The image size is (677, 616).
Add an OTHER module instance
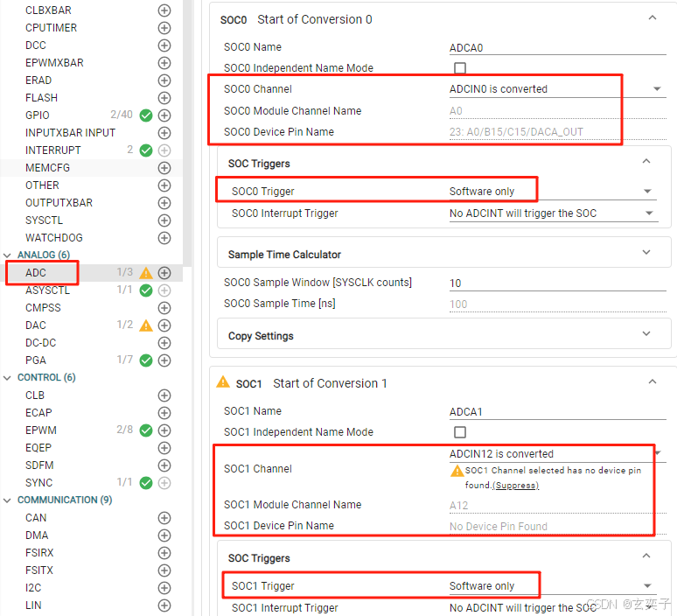(164, 185)
